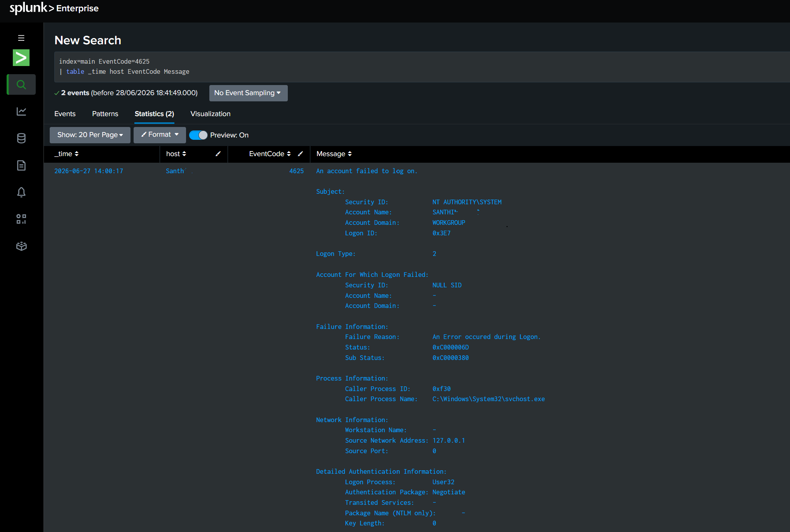
Task: Switch to the Visualization tab
Action: [211, 114]
